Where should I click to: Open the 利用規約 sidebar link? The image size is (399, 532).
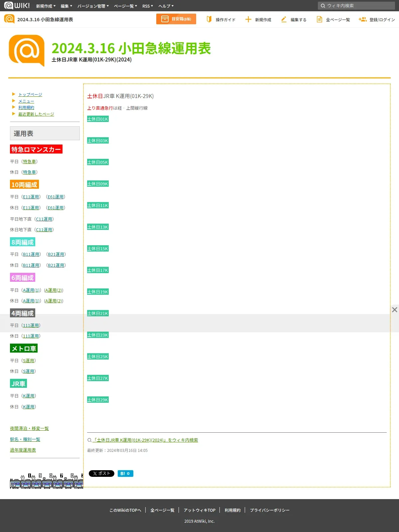click(26, 107)
